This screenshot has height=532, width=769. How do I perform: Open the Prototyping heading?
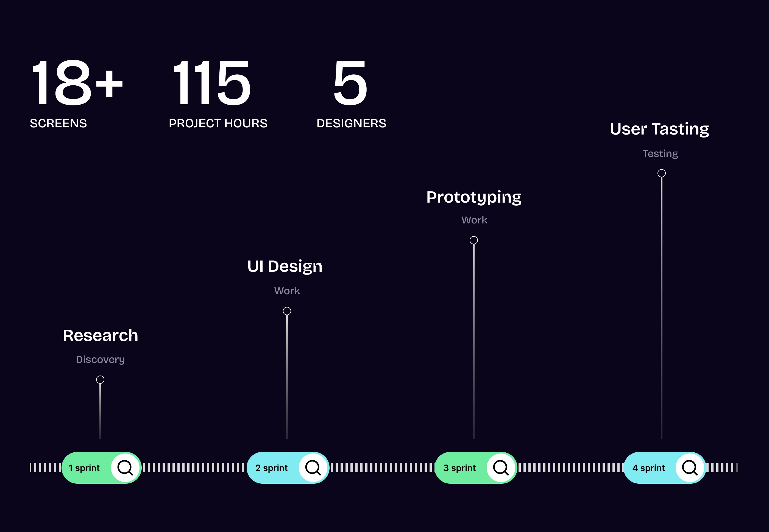(473, 197)
